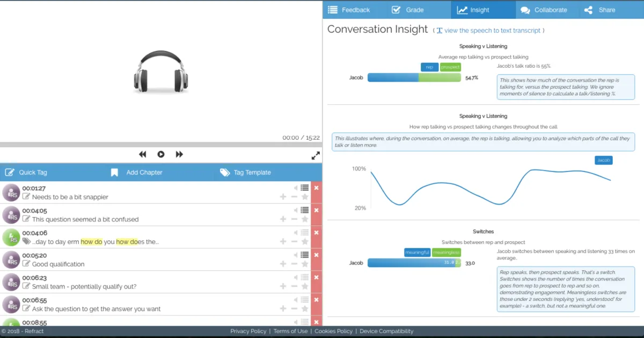Click RS avatar on the 00:01:27 comment
This screenshot has height=338, width=644.
tap(11, 193)
